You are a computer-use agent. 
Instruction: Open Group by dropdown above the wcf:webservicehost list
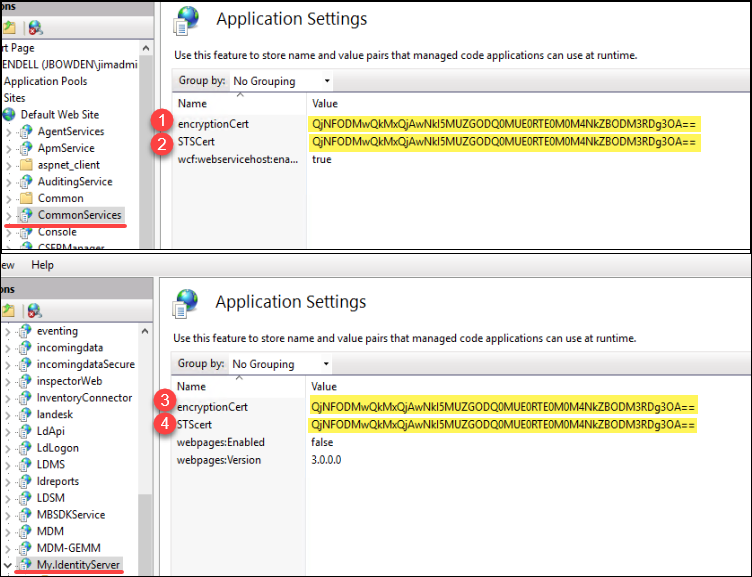point(281,80)
